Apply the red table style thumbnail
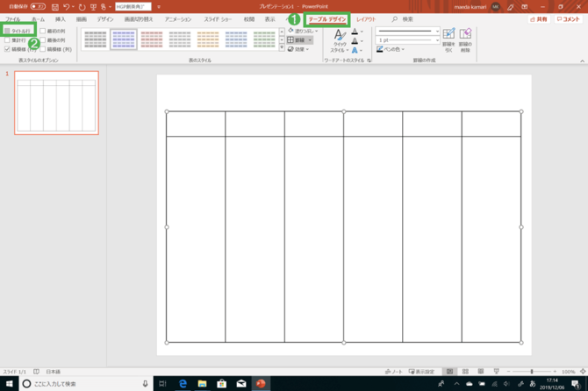588x391 pixels. pos(152,39)
